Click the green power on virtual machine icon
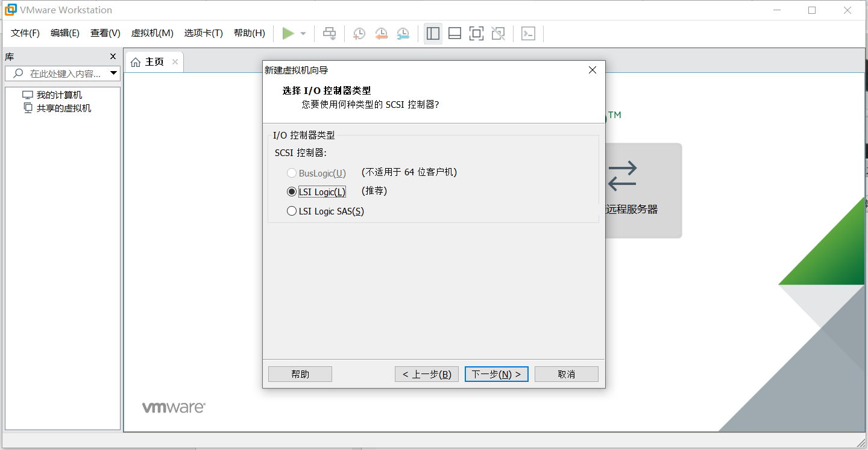This screenshot has width=868, height=450. tap(288, 34)
